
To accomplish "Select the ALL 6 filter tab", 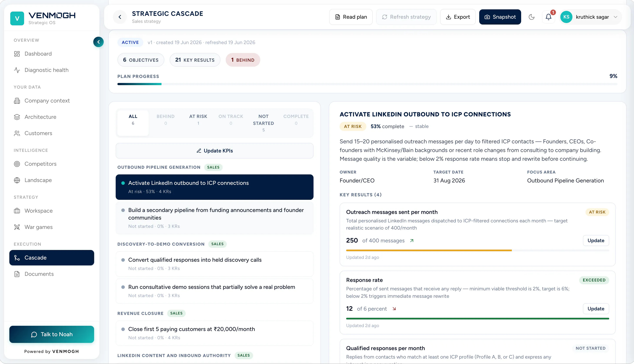I will coord(133,123).
